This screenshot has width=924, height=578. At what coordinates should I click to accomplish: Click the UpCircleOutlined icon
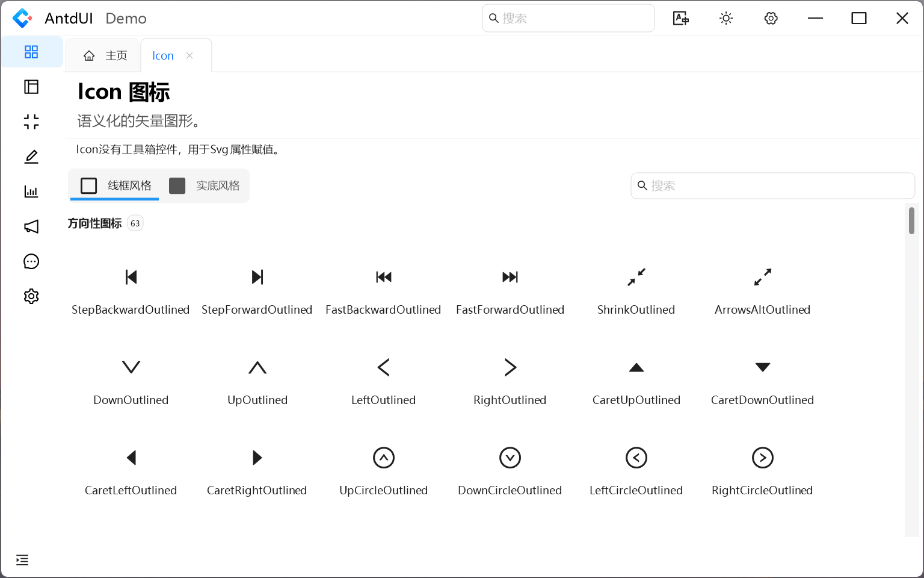click(x=383, y=458)
